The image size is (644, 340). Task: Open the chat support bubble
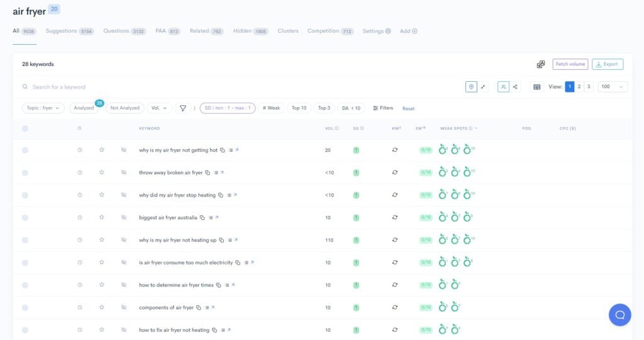pyautogui.click(x=619, y=315)
